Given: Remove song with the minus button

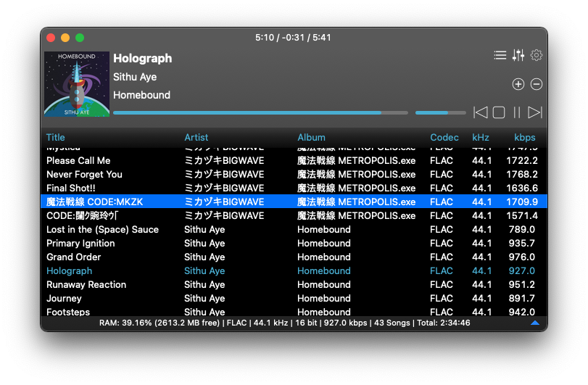Looking at the screenshot, I should pos(537,84).
